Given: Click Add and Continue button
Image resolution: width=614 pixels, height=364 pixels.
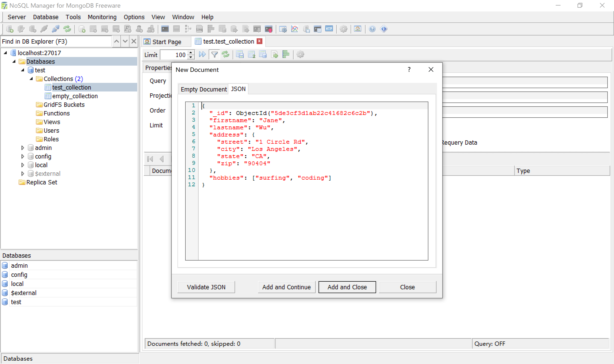Looking at the screenshot, I should 286,287.
